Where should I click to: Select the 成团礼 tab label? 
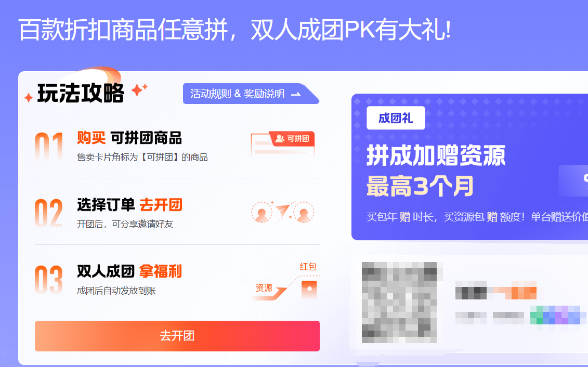point(396,118)
